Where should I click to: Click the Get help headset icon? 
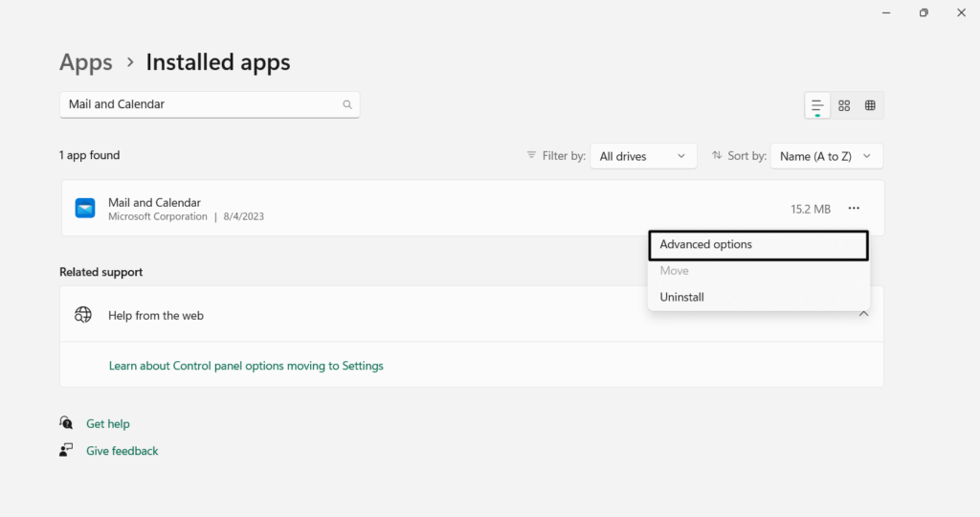66,423
